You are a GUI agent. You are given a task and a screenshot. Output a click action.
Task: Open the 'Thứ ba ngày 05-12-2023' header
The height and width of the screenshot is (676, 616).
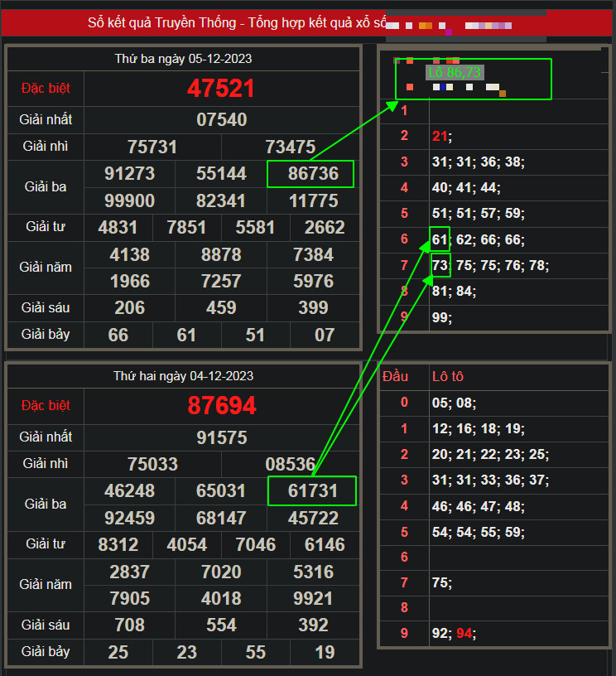183,59
